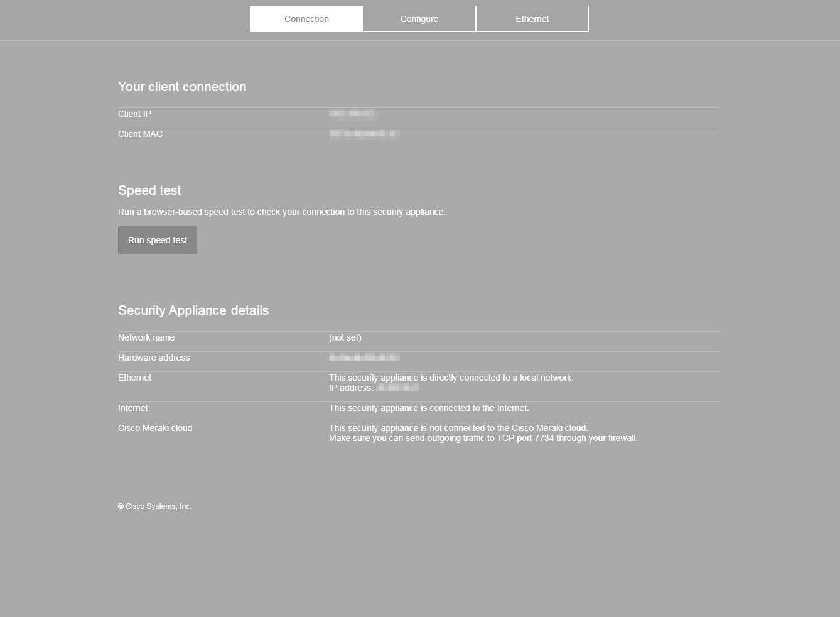Click the directly connected local network message
Viewport: 840px width, 617px height.
coord(451,378)
